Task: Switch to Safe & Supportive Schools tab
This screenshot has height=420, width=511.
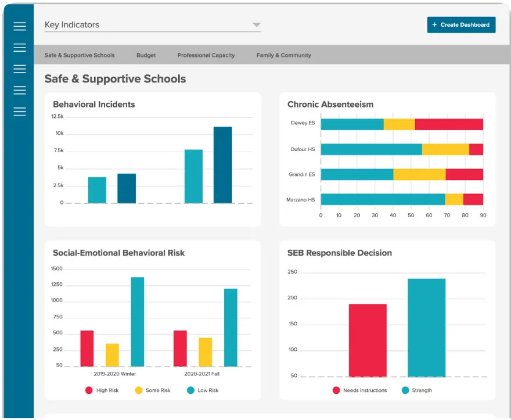Action: point(80,55)
